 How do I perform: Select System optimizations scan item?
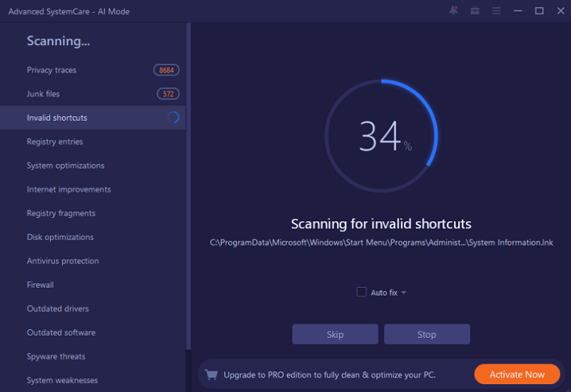[66, 166]
